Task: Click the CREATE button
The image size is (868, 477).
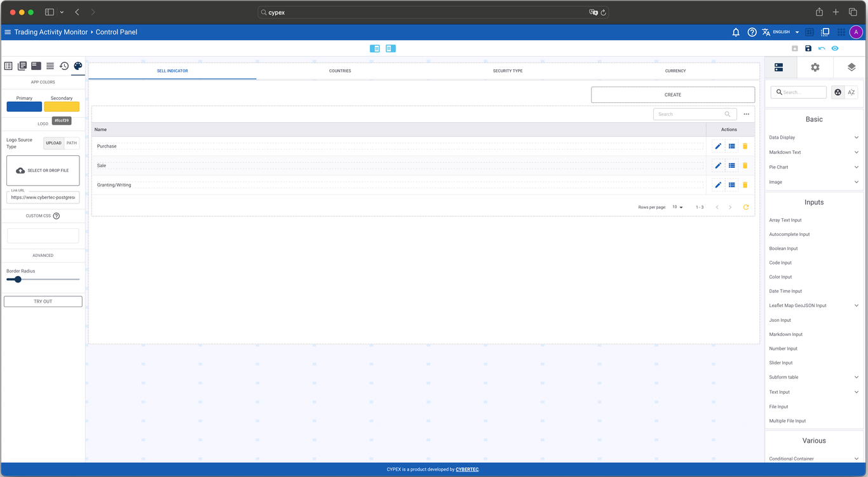Action: pos(672,95)
